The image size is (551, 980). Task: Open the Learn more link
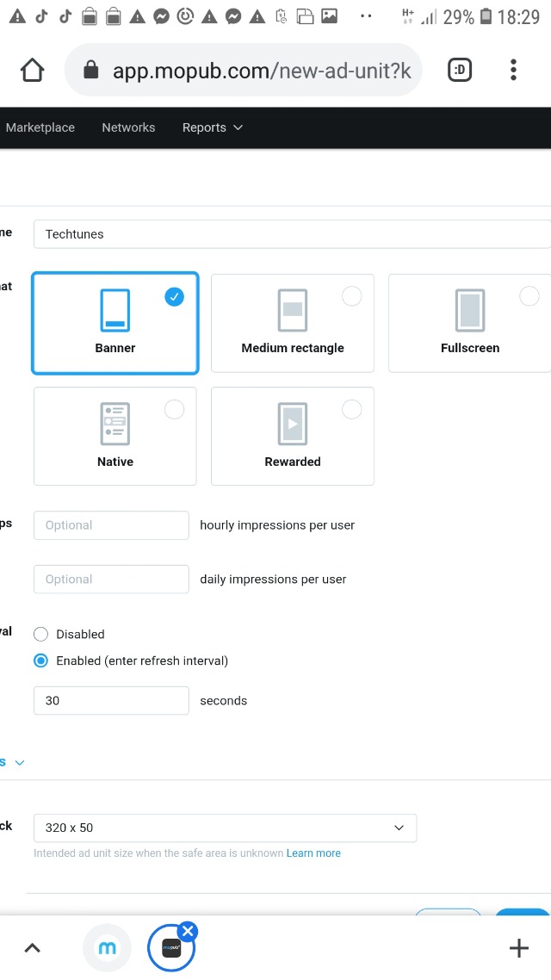coord(313,853)
